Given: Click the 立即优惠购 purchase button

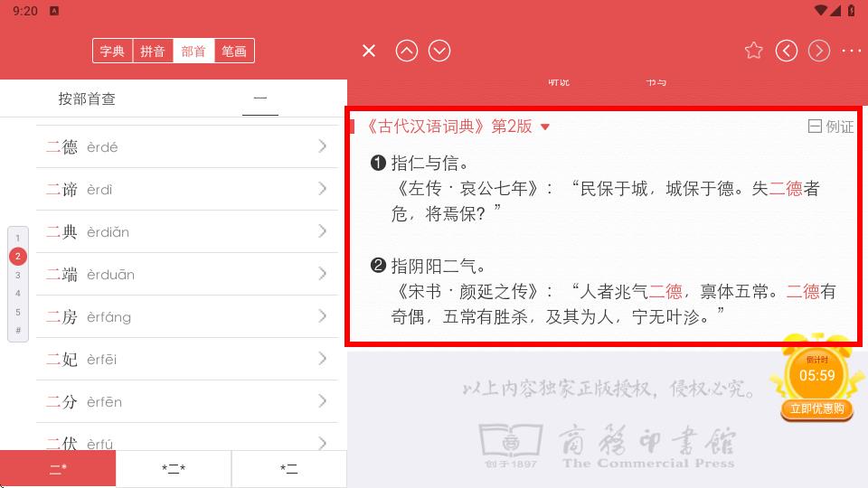Looking at the screenshot, I should point(816,408).
